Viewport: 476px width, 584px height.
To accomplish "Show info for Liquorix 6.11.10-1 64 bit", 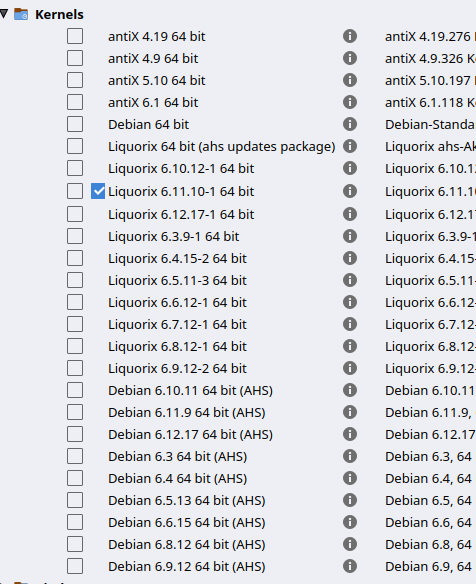I will [350, 191].
